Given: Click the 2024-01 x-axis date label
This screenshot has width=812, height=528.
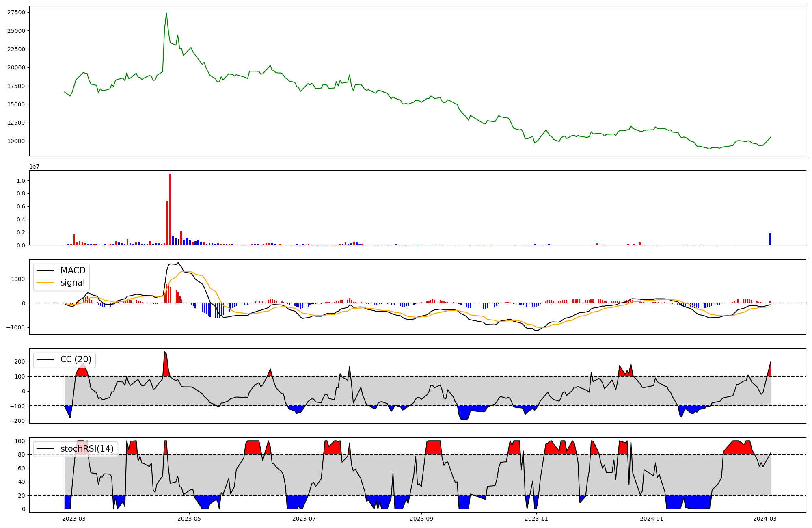Looking at the screenshot, I should coord(652,519).
